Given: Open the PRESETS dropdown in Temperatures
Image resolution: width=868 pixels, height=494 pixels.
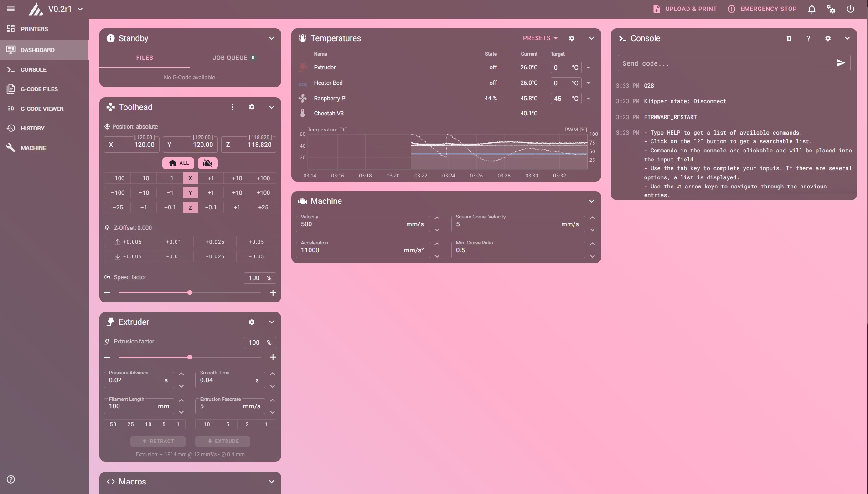Looking at the screenshot, I should click(x=540, y=38).
